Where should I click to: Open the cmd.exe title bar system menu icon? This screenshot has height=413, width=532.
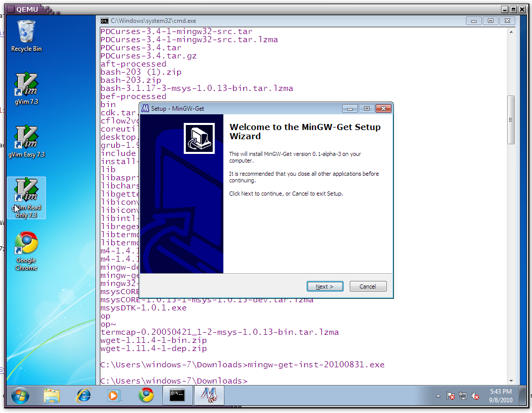click(x=104, y=21)
